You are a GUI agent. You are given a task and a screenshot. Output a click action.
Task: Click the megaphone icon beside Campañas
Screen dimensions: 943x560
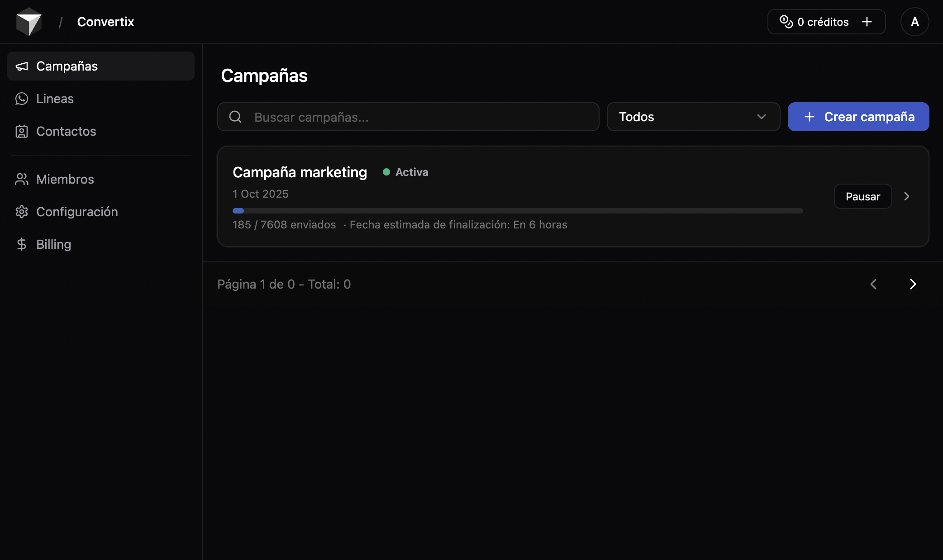point(22,66)
